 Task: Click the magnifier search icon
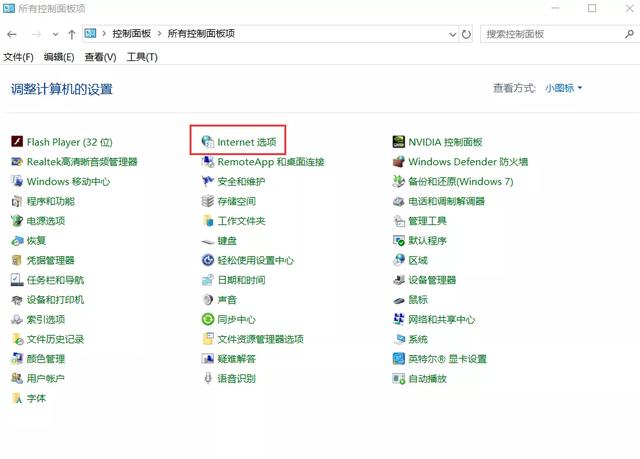pos(629,34)
